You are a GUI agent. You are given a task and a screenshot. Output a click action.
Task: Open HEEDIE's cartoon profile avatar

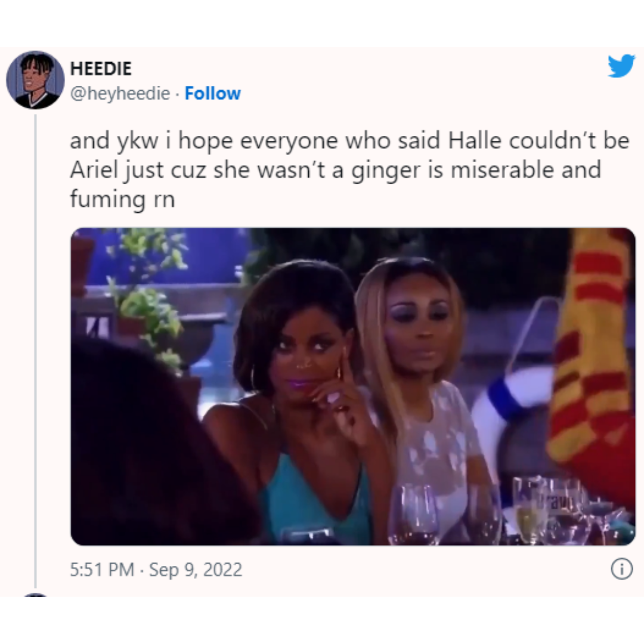click(35, 80)
